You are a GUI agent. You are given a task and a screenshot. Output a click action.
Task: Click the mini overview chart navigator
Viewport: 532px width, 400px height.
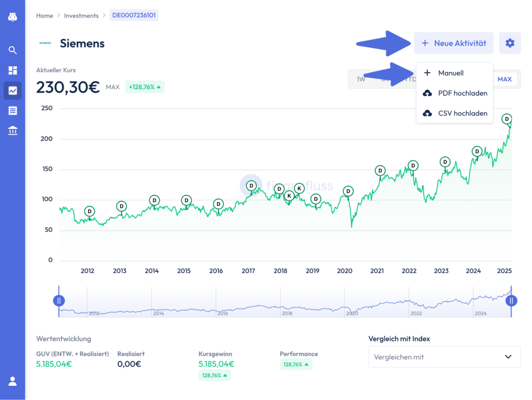285,301
